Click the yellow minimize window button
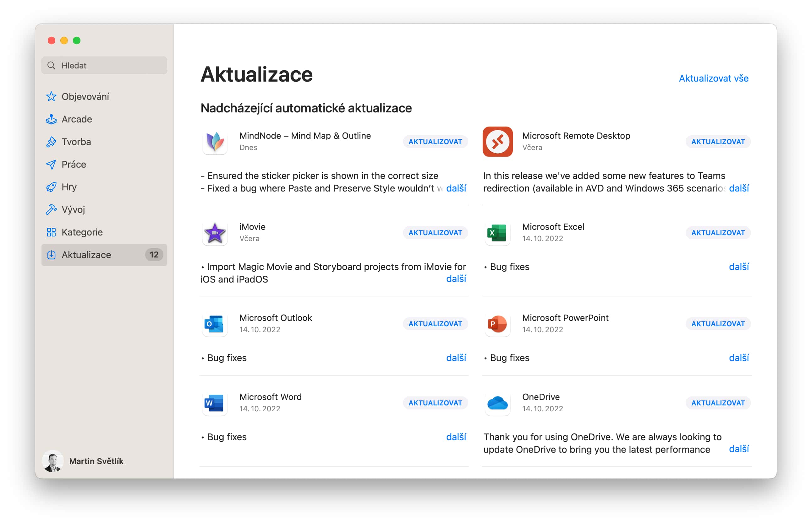 coord(64,41)
